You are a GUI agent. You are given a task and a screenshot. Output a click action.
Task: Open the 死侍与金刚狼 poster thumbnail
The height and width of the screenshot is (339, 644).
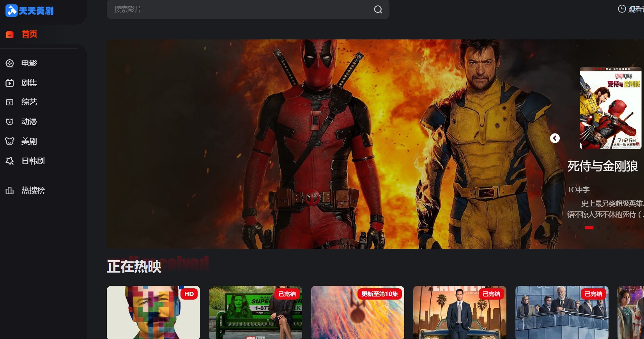(x=610, y=108)
